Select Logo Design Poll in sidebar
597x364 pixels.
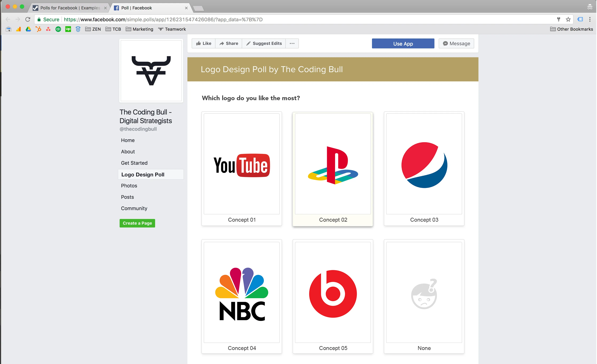(151, 174)
